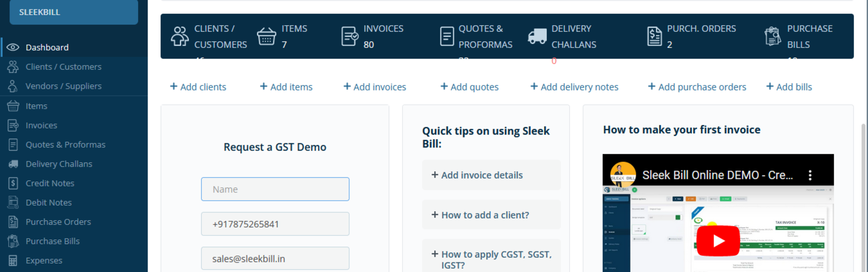Click the email field showing sales@sleekbill.in
Image resolution: width=868 pixels, height=272 pixels.
pos(275,258)
